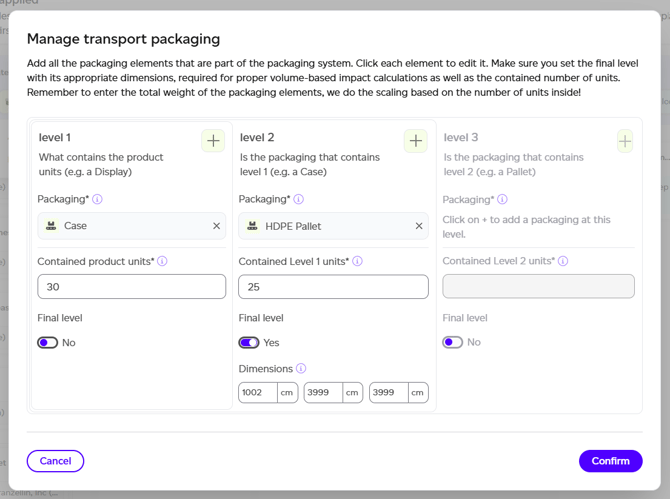Show info for Contained Level 1 units
The height and width of the screenshot is (499, 670).
(x=358, y=261)
